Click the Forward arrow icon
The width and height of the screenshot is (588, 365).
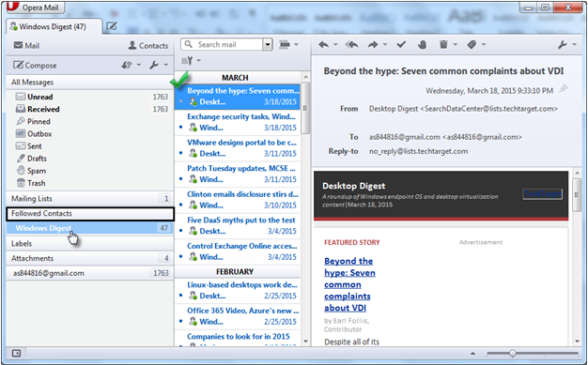click(373, 45)
